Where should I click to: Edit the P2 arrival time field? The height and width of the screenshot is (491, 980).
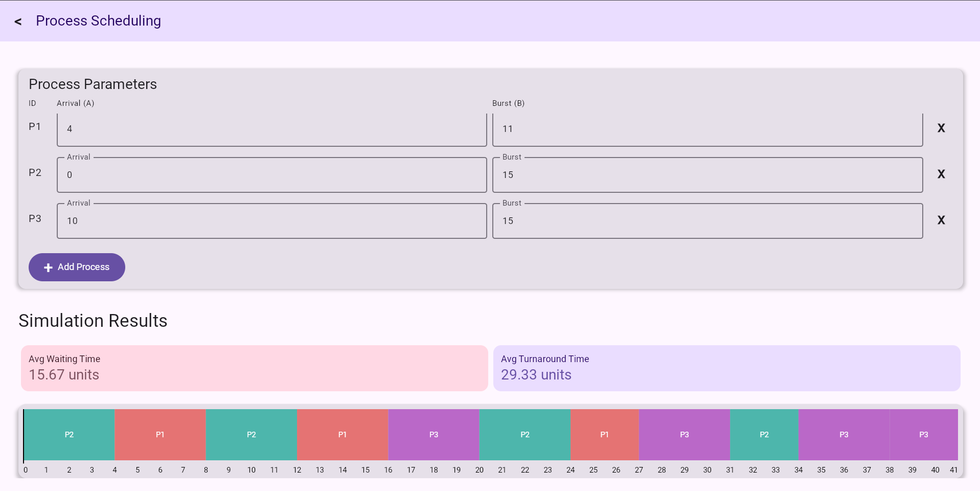coord(272,175)
